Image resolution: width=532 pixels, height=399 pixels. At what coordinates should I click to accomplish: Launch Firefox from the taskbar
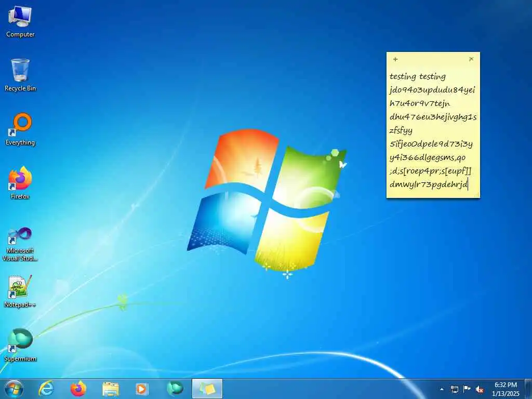[x=78, y=389]
